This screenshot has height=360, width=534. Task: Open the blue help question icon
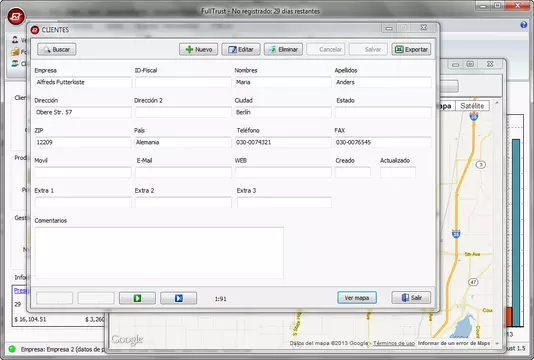[x=524, y=25]
